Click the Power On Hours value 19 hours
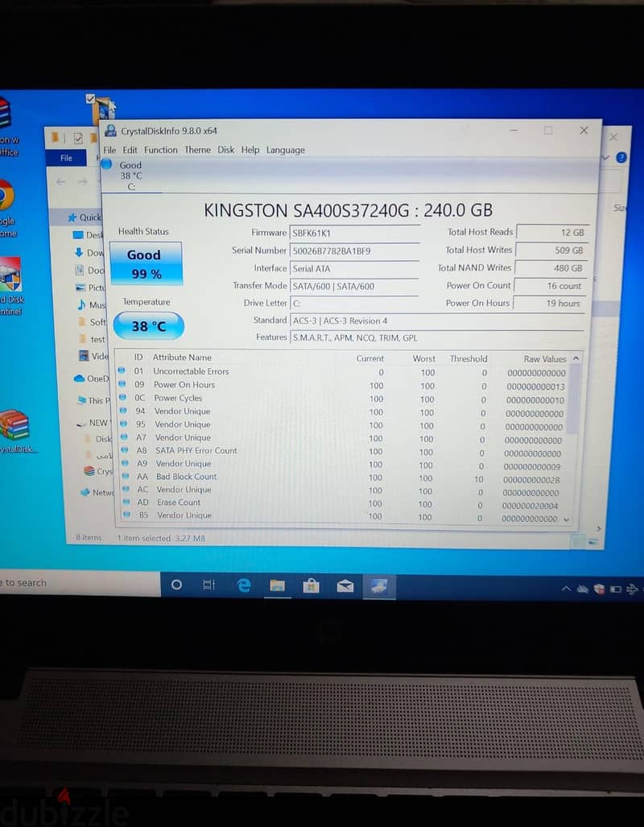Image resolution: width=644 pixels, height=827 pixels. point(550,304)
